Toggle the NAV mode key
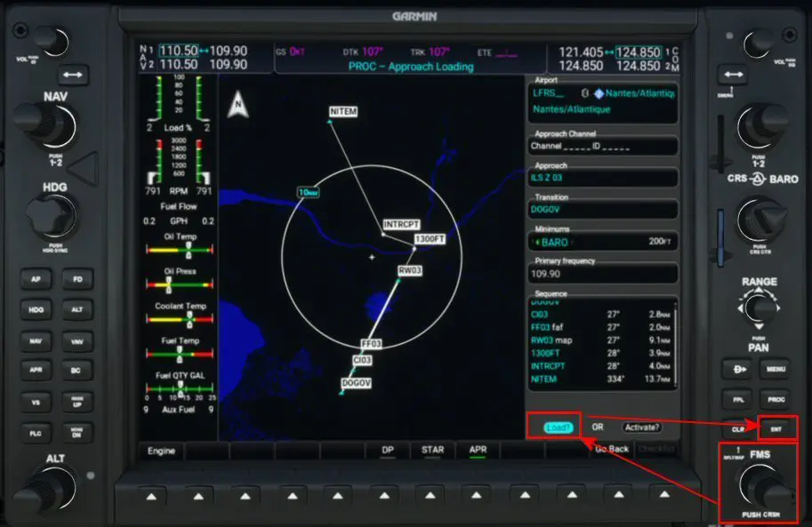812x527 pixels. coord(36,341)
